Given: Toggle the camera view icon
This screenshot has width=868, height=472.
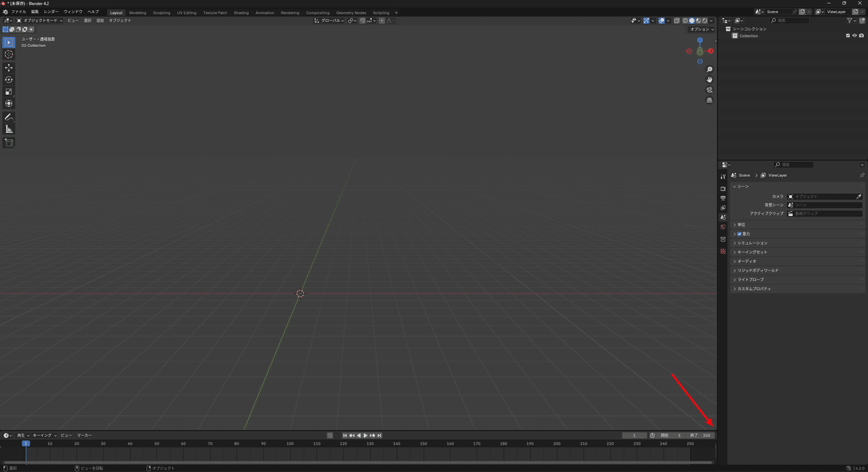Looking at the screenshot, I should pos(710,90).
